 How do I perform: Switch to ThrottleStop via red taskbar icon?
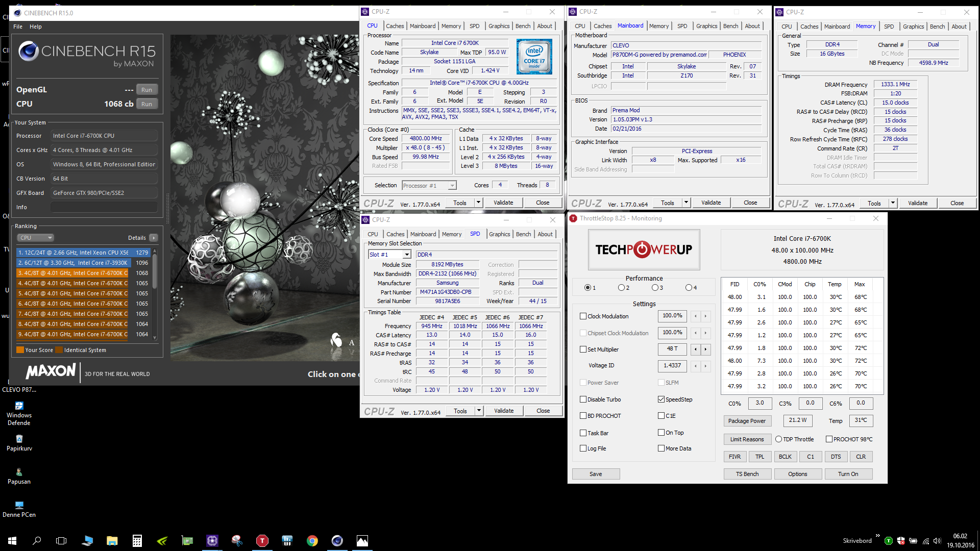tap(262, 541)
